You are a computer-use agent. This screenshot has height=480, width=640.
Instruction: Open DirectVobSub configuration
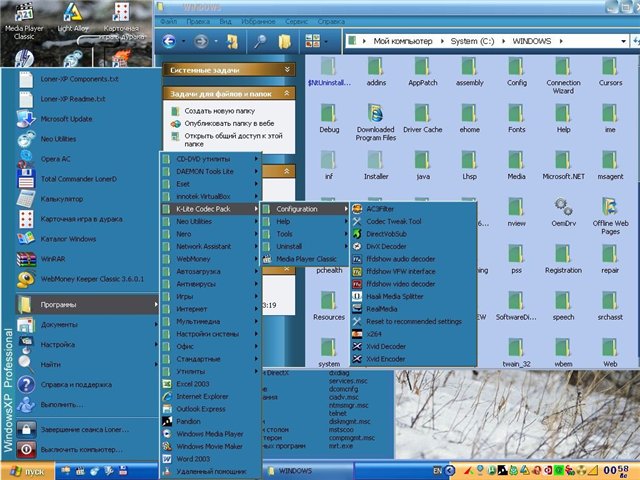click(x=413, y=234)
